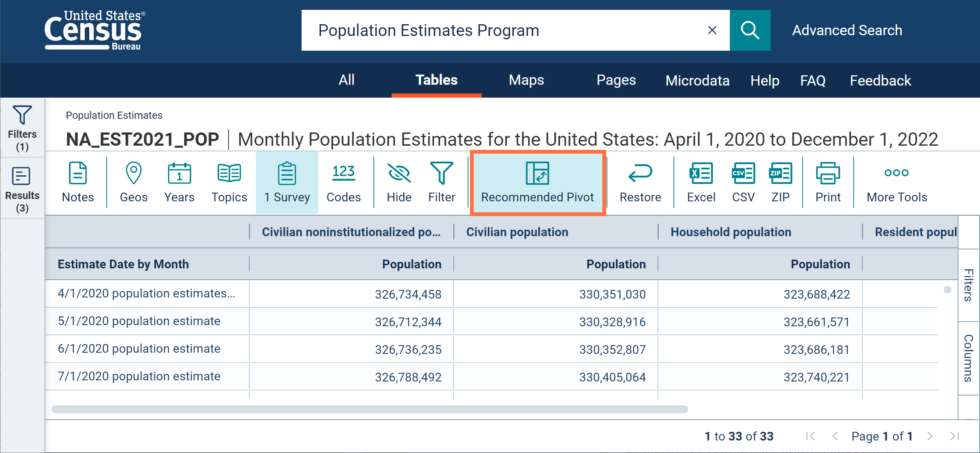Clear the search box with X
Viewport: 980px width, 453px height.
pos(712,30)
